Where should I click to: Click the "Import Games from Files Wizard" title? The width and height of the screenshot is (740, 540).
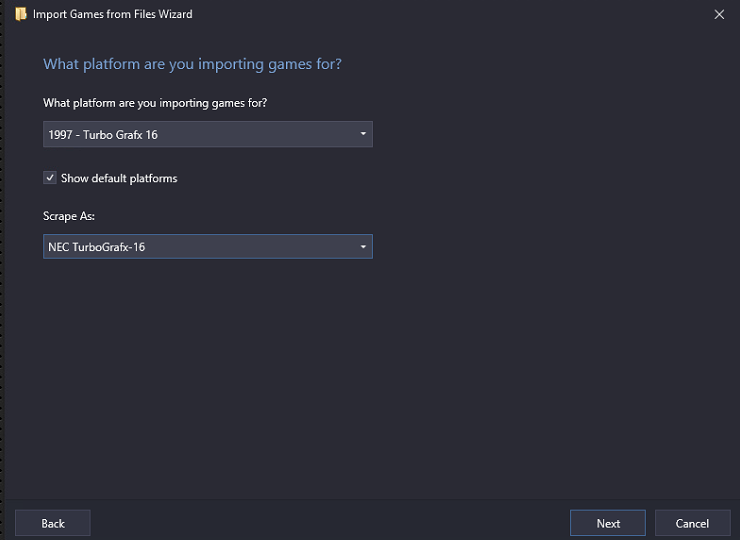(113, 15)
